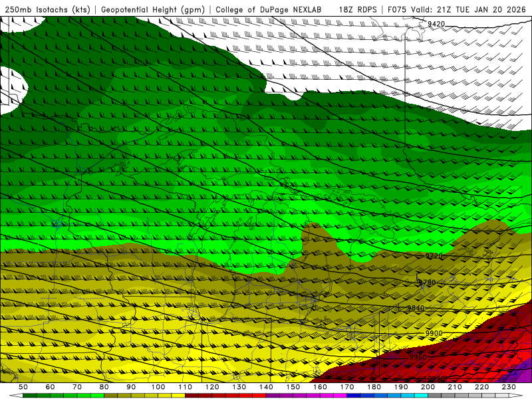The height and width of the screenshot is (399, 532).
Task: Select the olive legend swatch starting at 80
Action: [111, 396]
